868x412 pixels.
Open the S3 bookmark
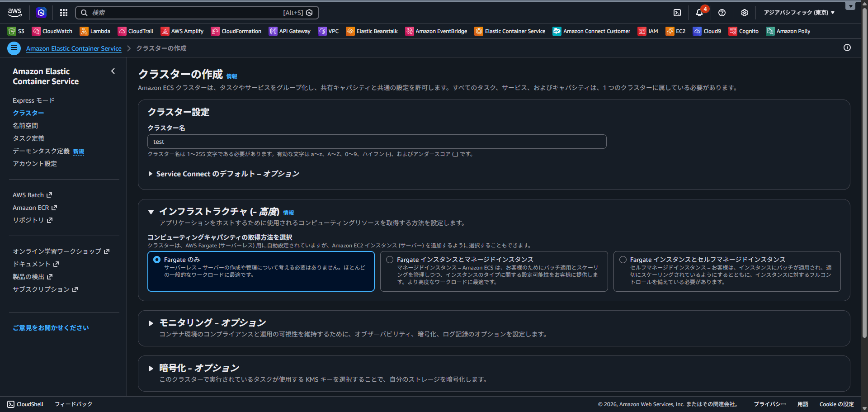tap(16, 31)
